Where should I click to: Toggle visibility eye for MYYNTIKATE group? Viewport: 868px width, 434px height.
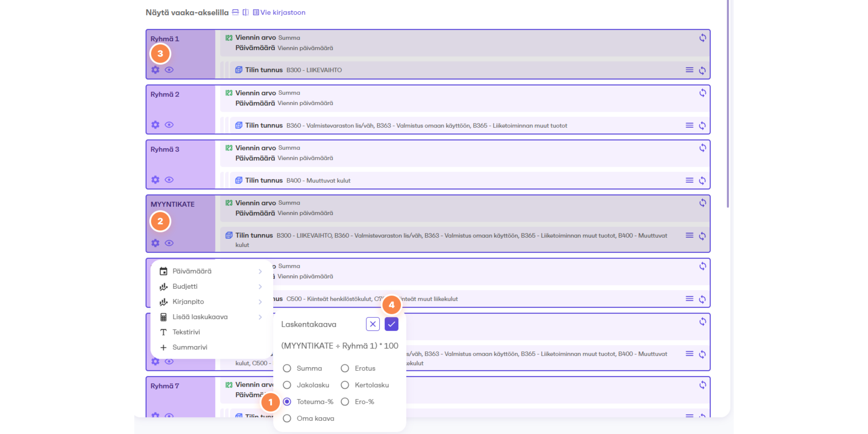click(169, 243)
